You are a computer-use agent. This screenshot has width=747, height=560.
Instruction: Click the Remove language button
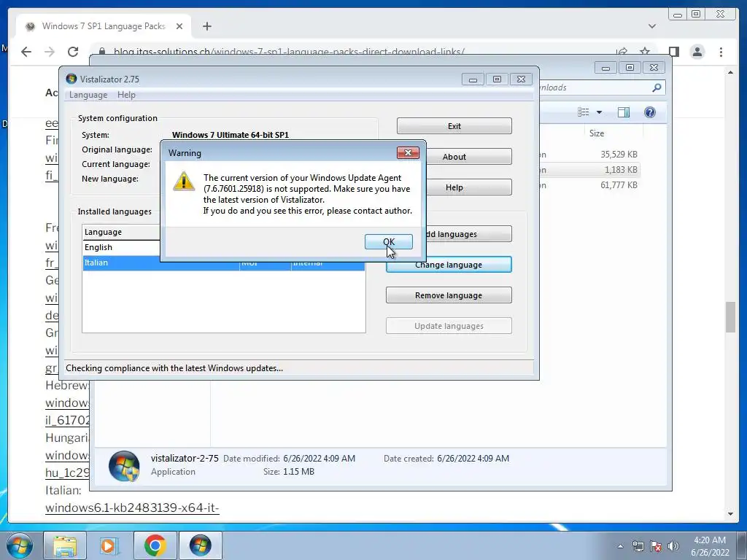pyautogui.click(x=449, y=295)
